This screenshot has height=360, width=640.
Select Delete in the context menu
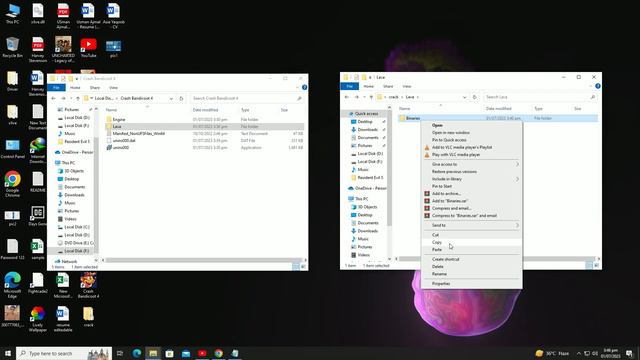[471, 267]
